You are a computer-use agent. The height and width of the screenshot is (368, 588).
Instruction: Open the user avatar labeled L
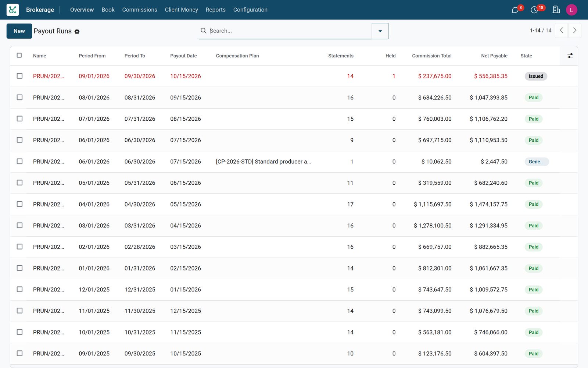tap(571, 10)
